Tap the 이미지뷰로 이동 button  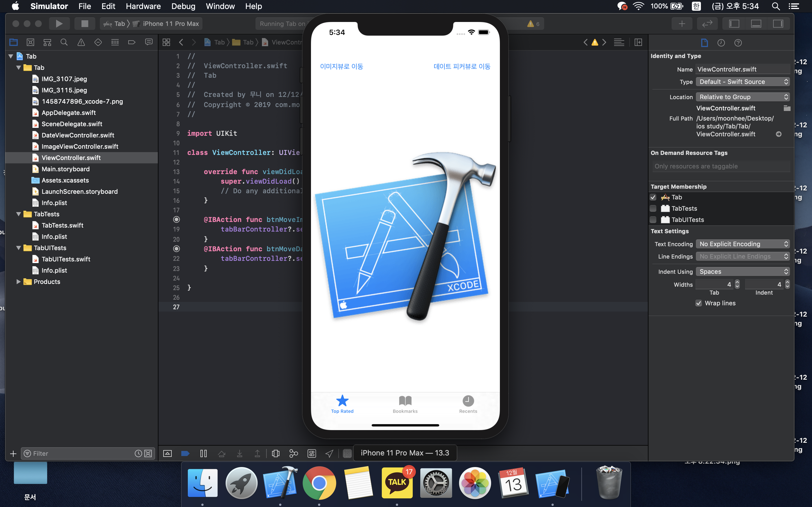[x=341, y=66]
